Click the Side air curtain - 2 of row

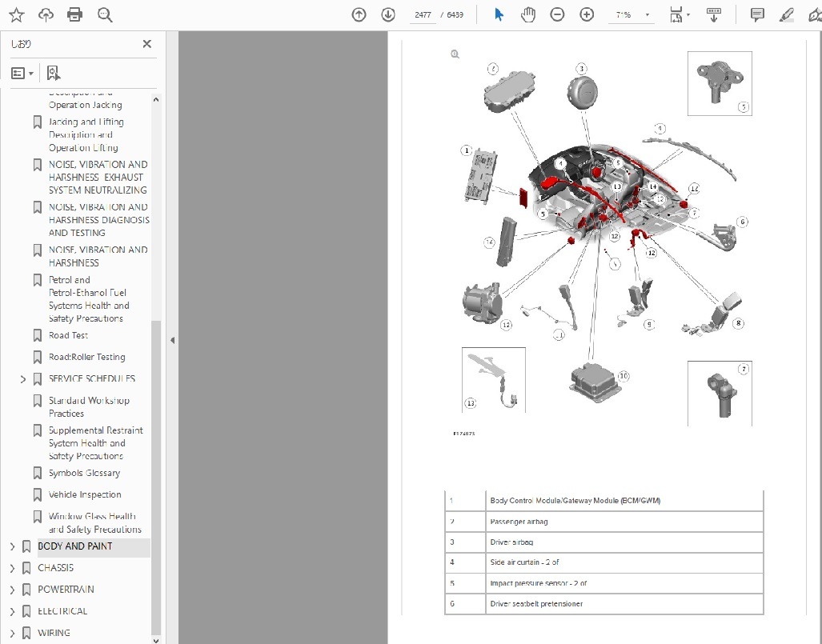604,562
